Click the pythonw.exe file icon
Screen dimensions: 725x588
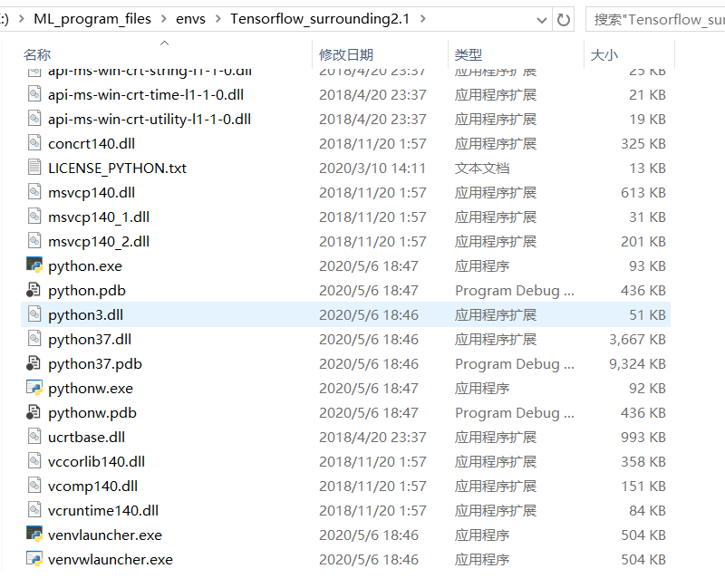tap(34, 388)
